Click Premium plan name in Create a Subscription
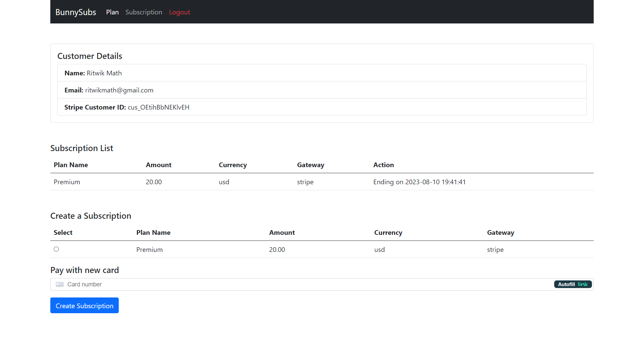The image size is (644, 339). [149, 250]
